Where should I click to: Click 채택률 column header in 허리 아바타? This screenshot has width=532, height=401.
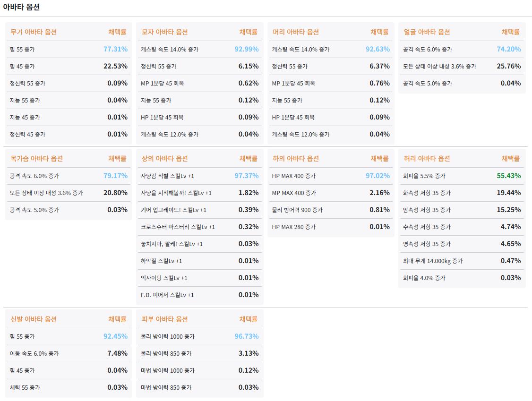click(x=510, y=159)
